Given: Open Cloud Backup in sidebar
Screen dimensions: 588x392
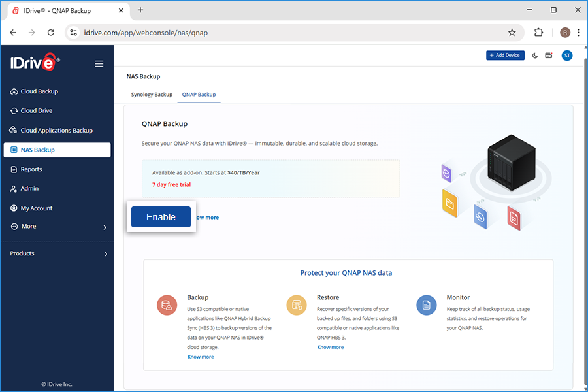Looking at the screenshot, I should coord(34,91).
